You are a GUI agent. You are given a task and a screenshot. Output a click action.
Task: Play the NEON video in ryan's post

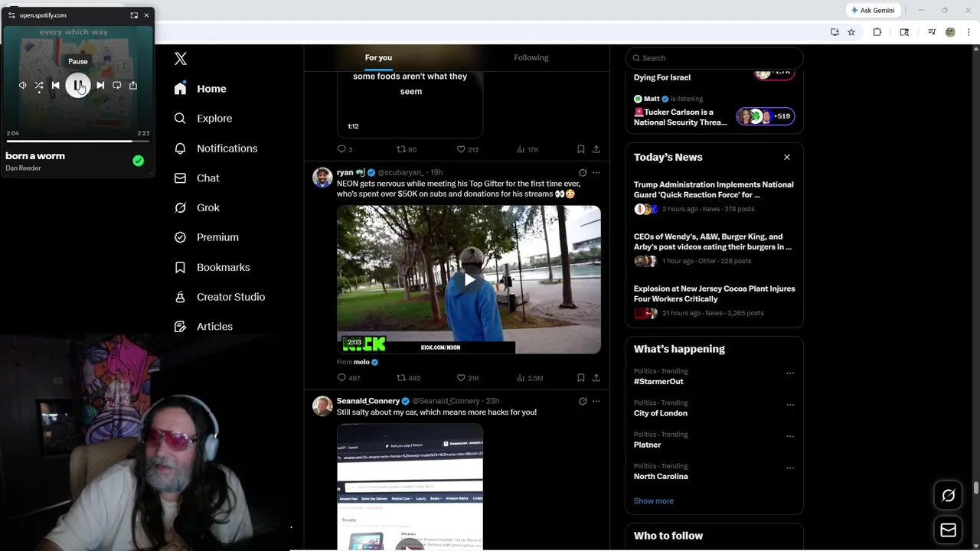tap(469, 280)
